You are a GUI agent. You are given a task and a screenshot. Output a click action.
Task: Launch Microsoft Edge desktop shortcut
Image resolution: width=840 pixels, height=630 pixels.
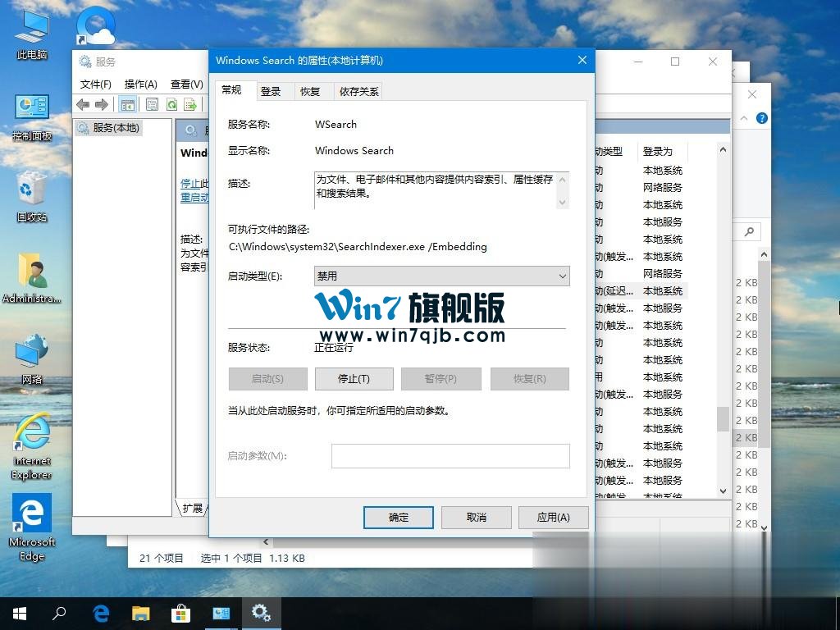click(32, 527)
